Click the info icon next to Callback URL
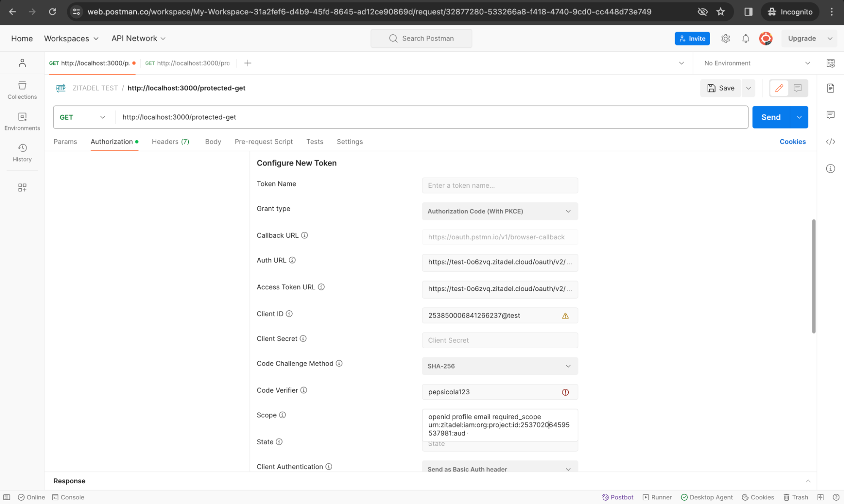Image resolution: width=844 pixels, height=504 pixels. (x=304, y=235)
